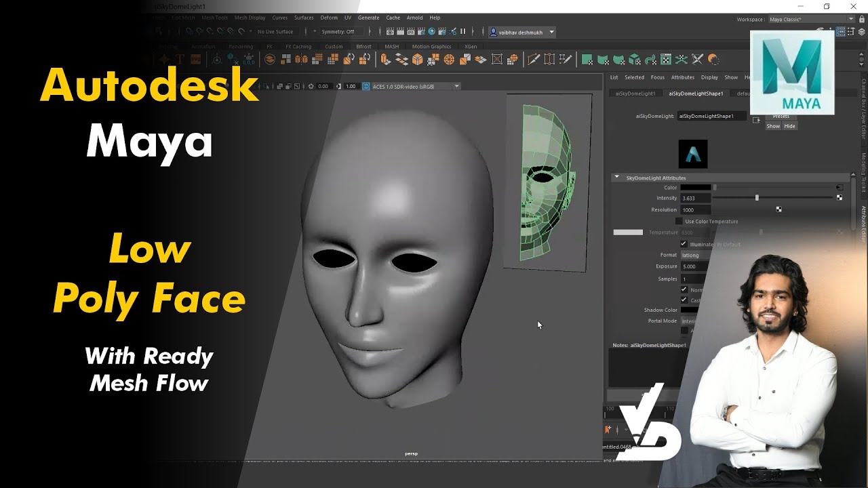Click the aiSkyDomeLightShape1 name field

(711, 116)
